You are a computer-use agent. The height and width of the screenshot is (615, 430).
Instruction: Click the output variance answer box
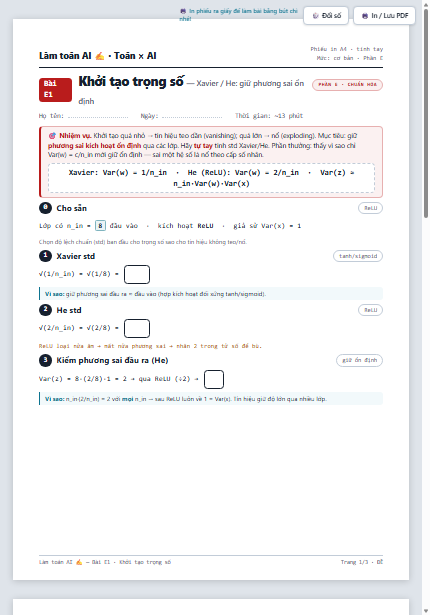click(x=214, y=379)
